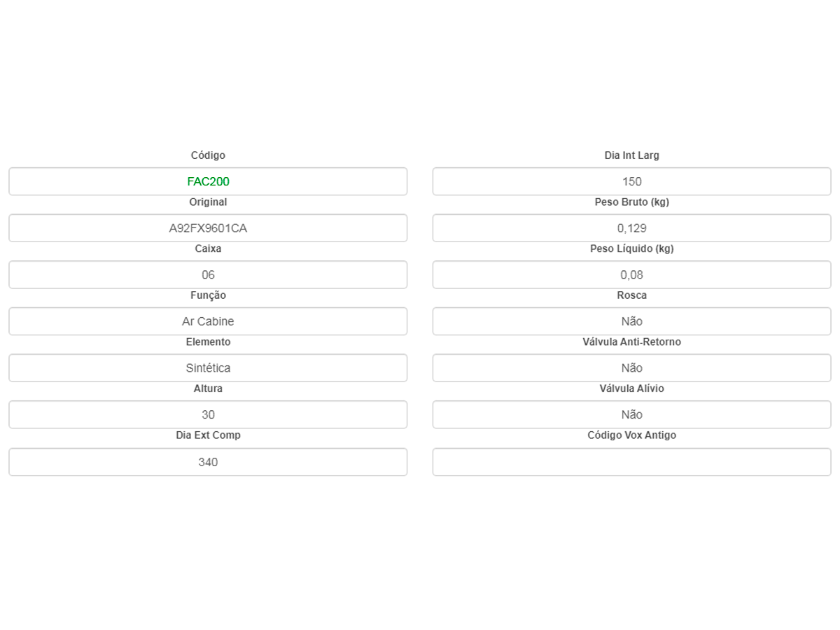The height and width of the screenshot is (630, 840).
Task: Focus the Rosca field showing Não
Action: tap(631, 321)
